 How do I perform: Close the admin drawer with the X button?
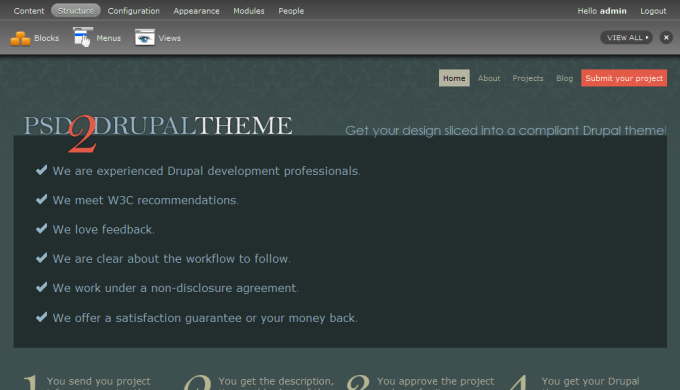[x=666, y=38]
